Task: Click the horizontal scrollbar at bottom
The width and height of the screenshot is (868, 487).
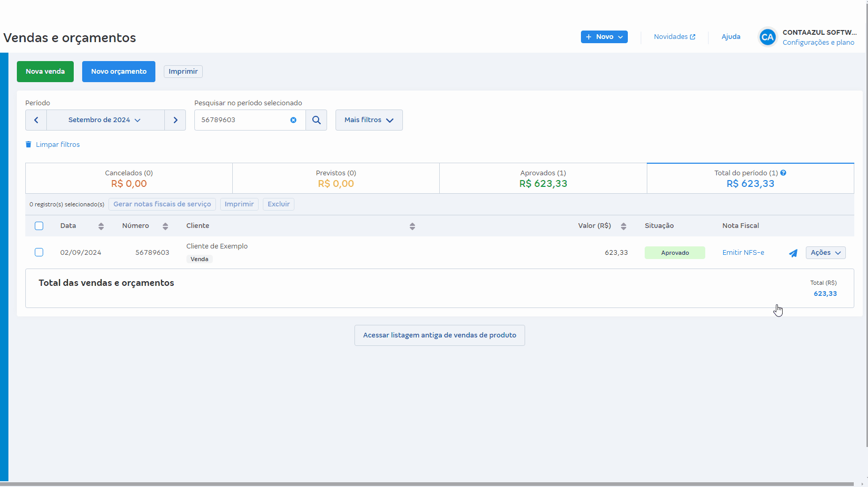Action: tap(427, 484)
